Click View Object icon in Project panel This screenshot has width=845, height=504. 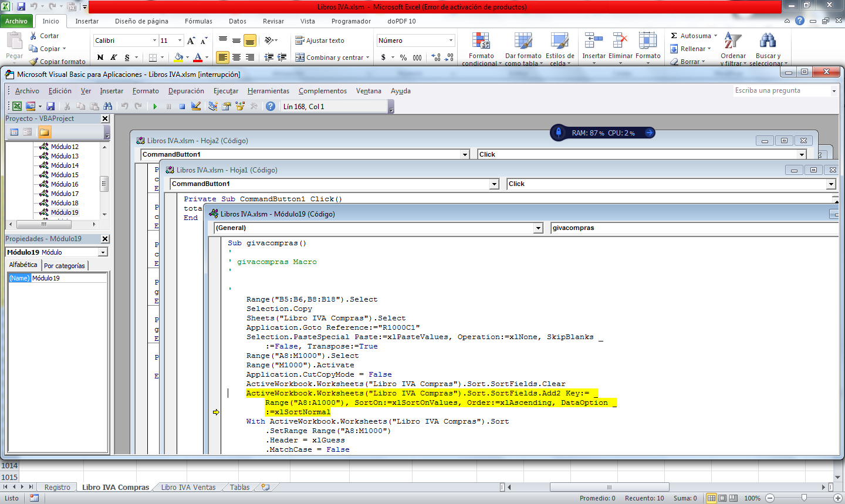(27, 132)
